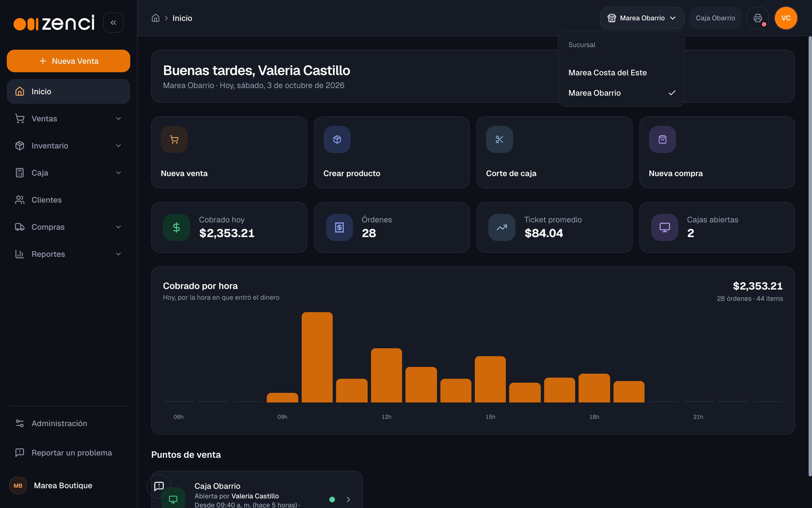
Task: Click the "28 órdenes · 44 items" text
Action: pos(750,299)
